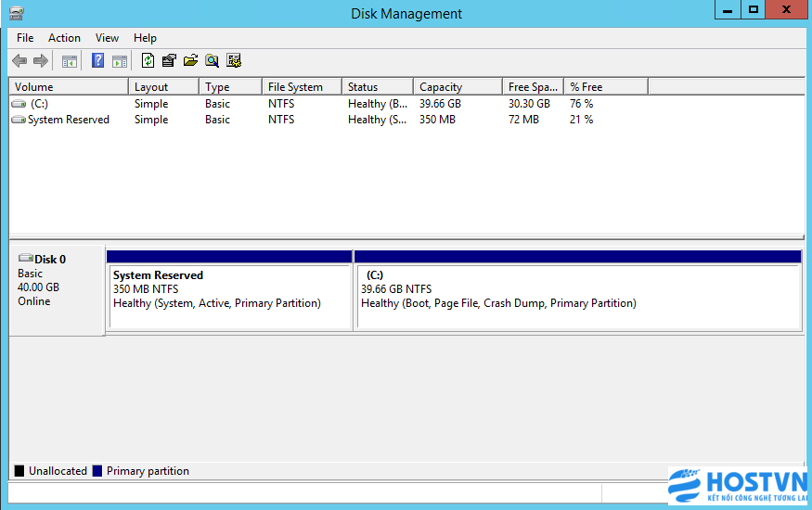The image size is (812, 510).
Task: Sort by the Layout column header
Action: click(163, 87)
